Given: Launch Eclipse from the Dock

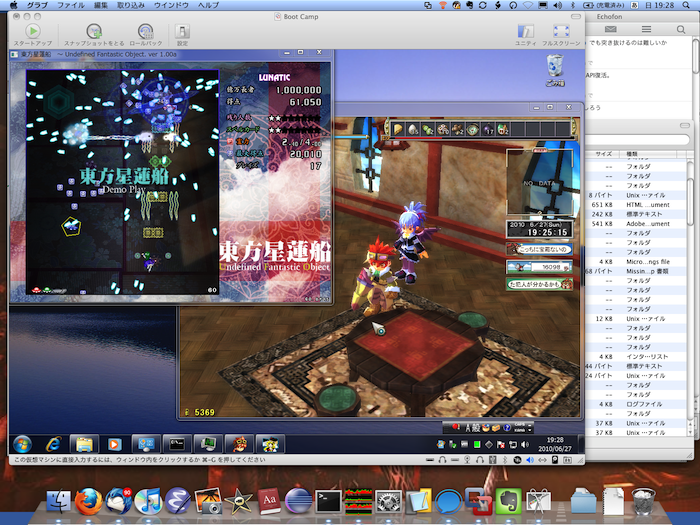Looking at the screenshot, I should click(298, 501).
